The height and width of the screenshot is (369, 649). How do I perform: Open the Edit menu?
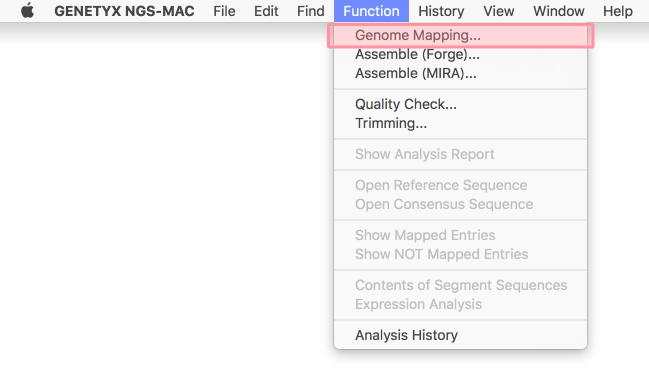266,11
